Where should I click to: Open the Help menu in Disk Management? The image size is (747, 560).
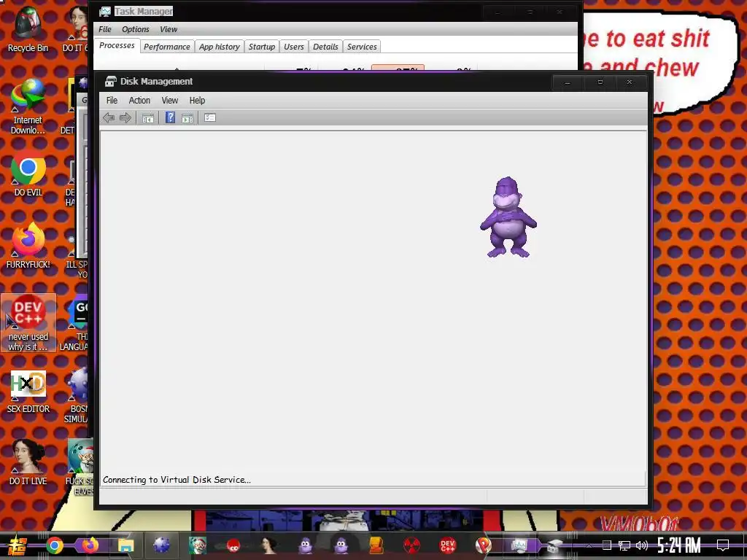197,101
